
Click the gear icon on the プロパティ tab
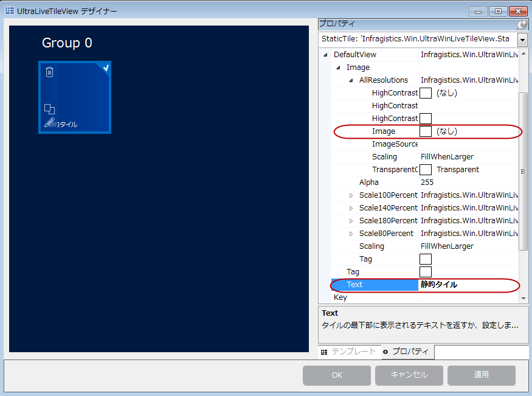point(385,352)
